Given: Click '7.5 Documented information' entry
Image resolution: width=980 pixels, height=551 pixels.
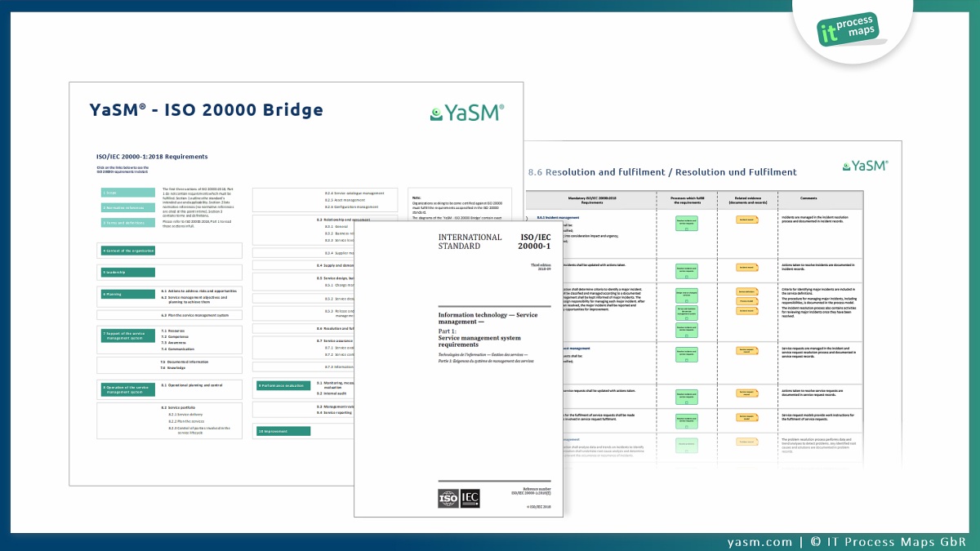Looking at the screenshot, I should 185,362.
